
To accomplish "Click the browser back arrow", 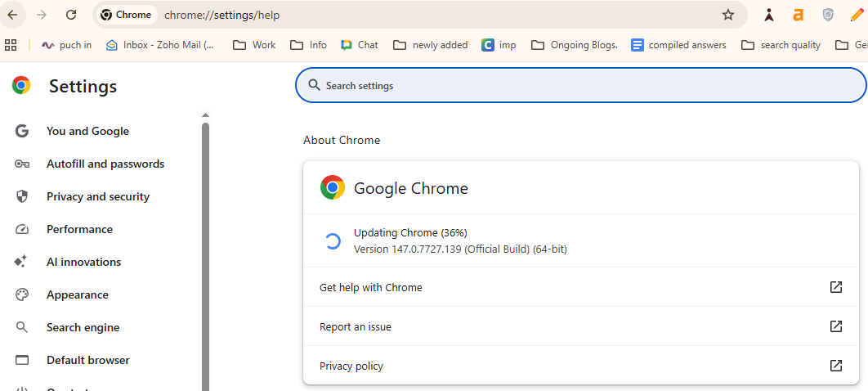I will tap(12, 15).
